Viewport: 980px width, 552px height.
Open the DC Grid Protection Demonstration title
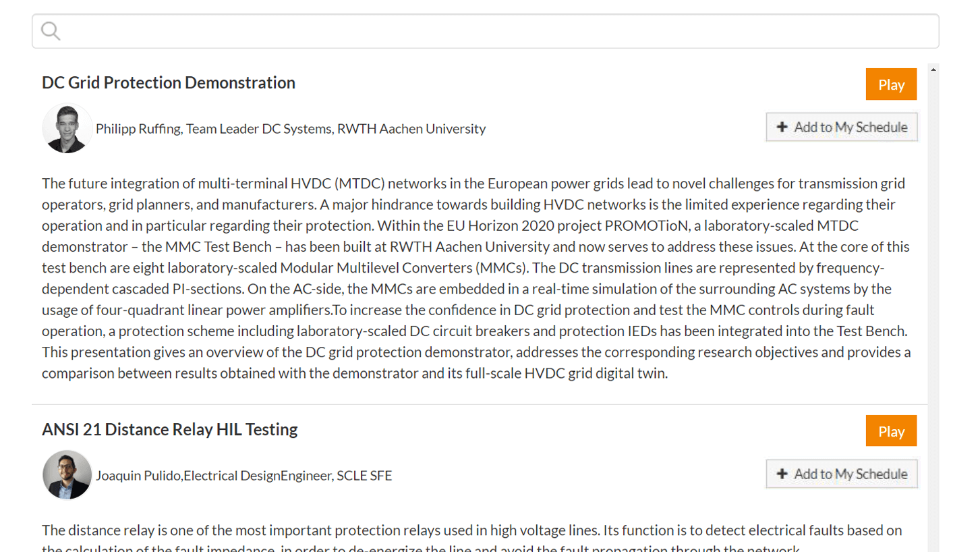pos(169,82)
